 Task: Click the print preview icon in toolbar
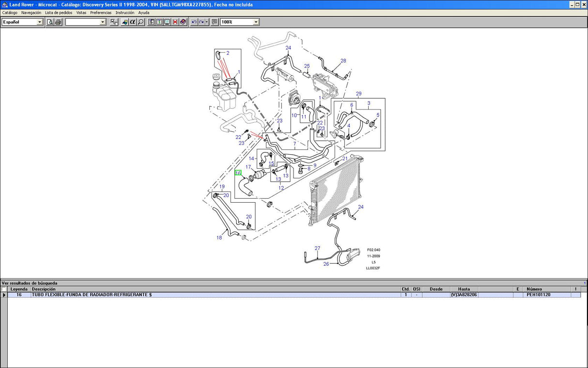(x=50, y=22)
